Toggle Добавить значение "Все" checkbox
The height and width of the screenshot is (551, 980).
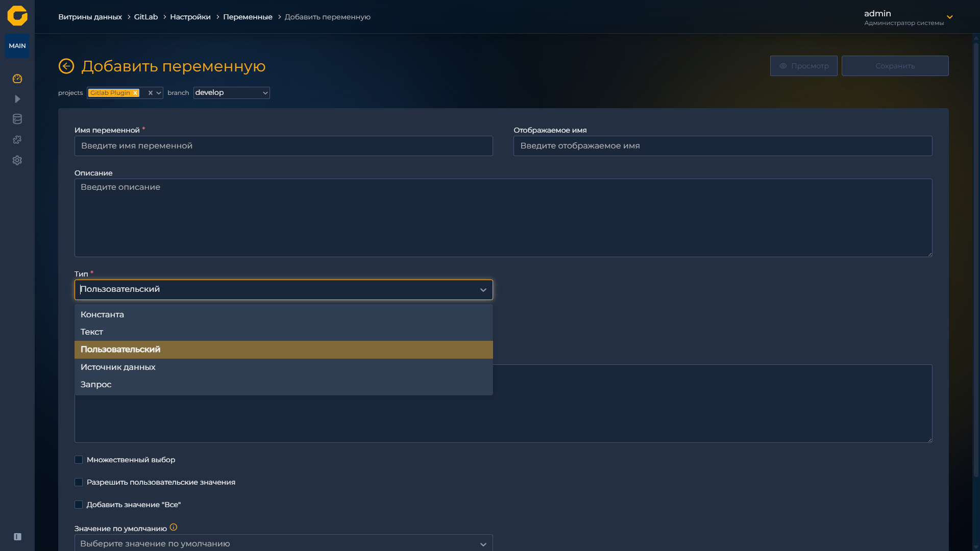click(79, 505)
